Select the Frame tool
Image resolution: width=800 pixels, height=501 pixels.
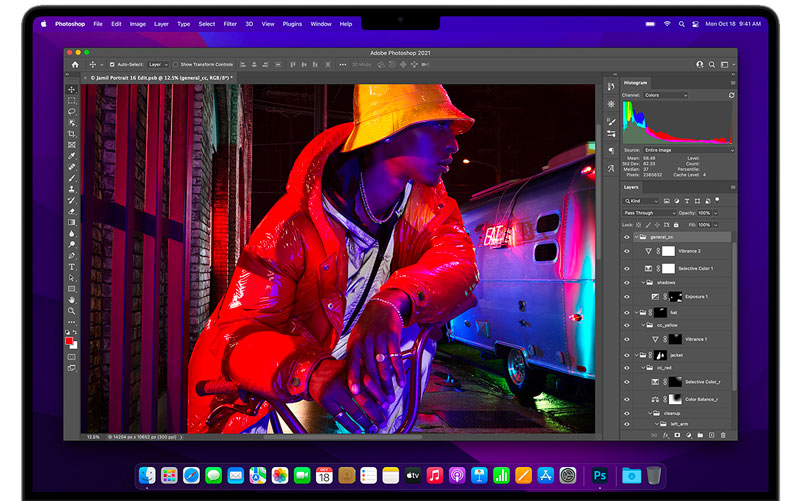point(71,145)
